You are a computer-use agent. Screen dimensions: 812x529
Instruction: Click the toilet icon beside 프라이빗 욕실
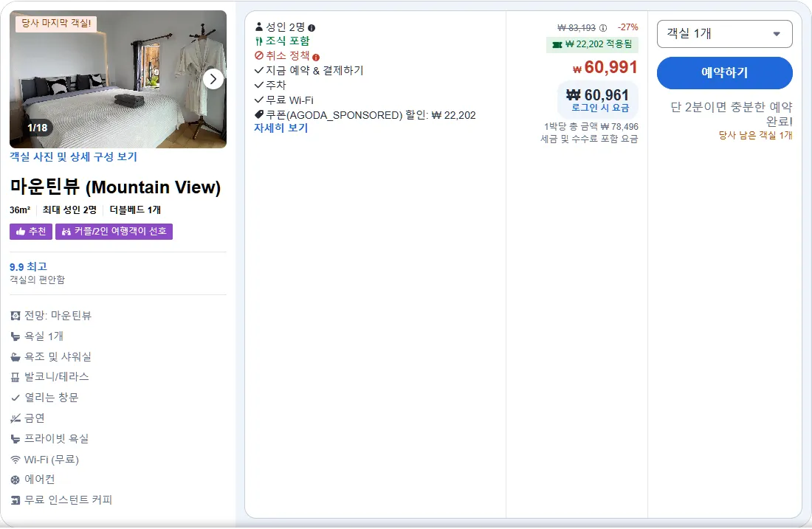pos(16,439)
